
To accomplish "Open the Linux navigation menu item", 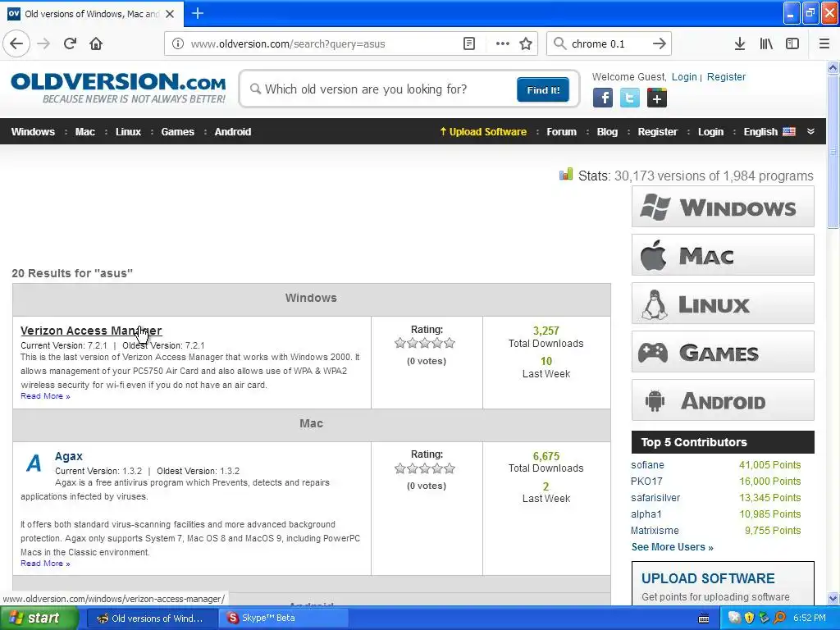I will [129, 132].
